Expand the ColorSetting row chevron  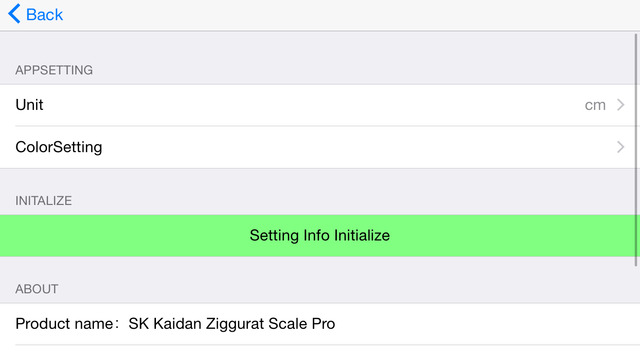pos(620,147)
